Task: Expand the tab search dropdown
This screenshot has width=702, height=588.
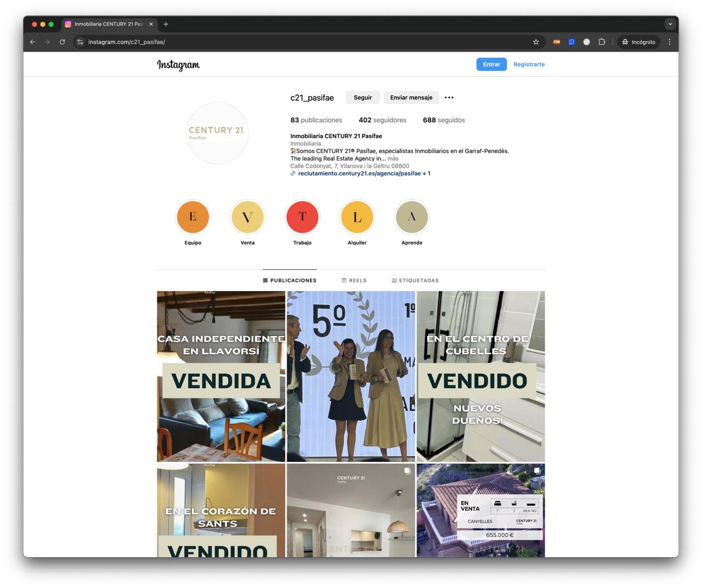Action: pos(670,24)
